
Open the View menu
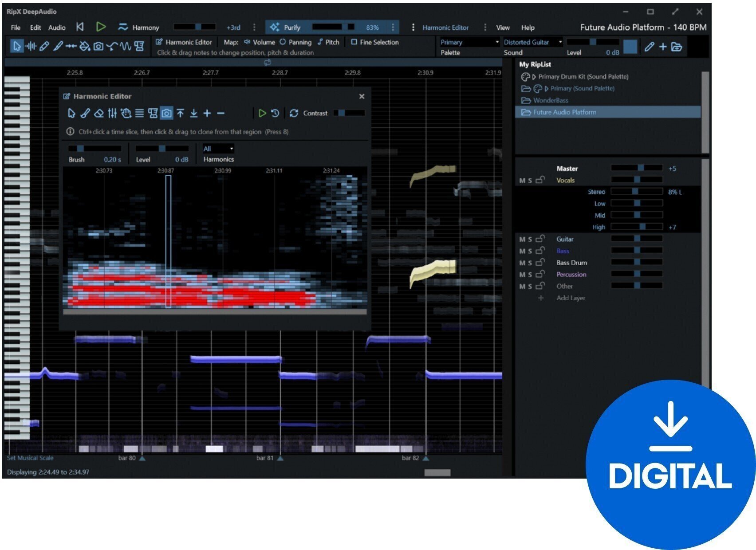point(503,27)
